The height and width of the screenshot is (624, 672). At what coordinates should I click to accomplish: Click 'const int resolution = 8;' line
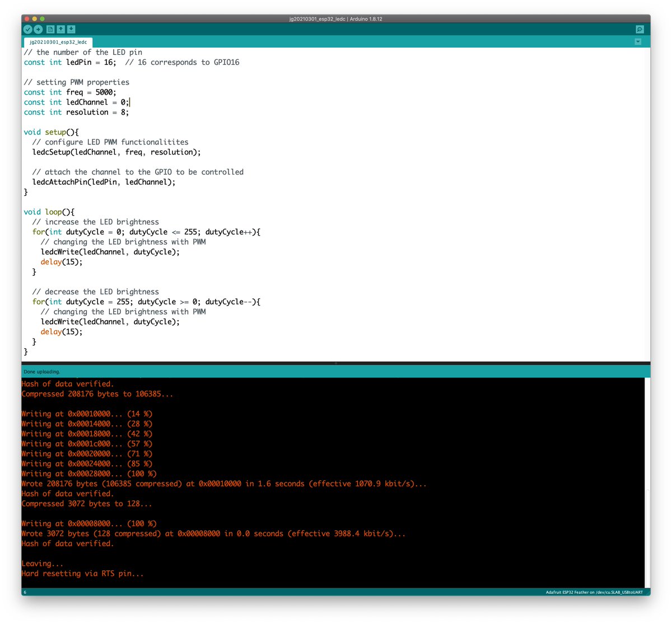click(76, 112)
